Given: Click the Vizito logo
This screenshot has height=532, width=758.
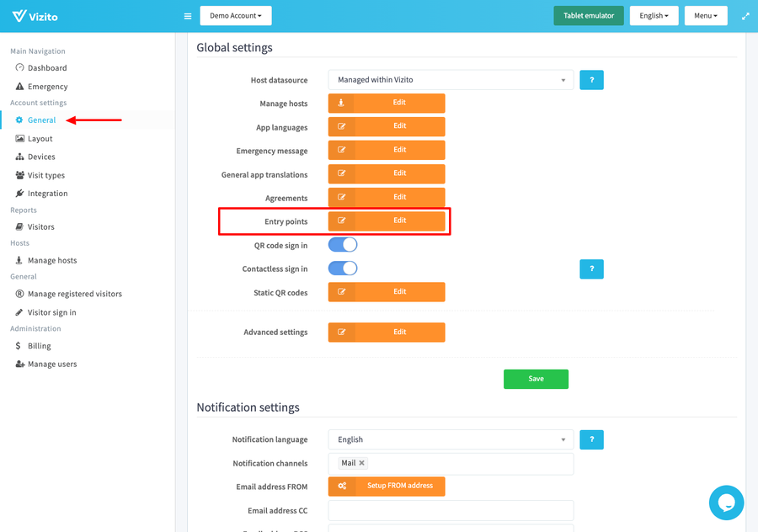Looking at the screenshot, I should click(35, 16).
